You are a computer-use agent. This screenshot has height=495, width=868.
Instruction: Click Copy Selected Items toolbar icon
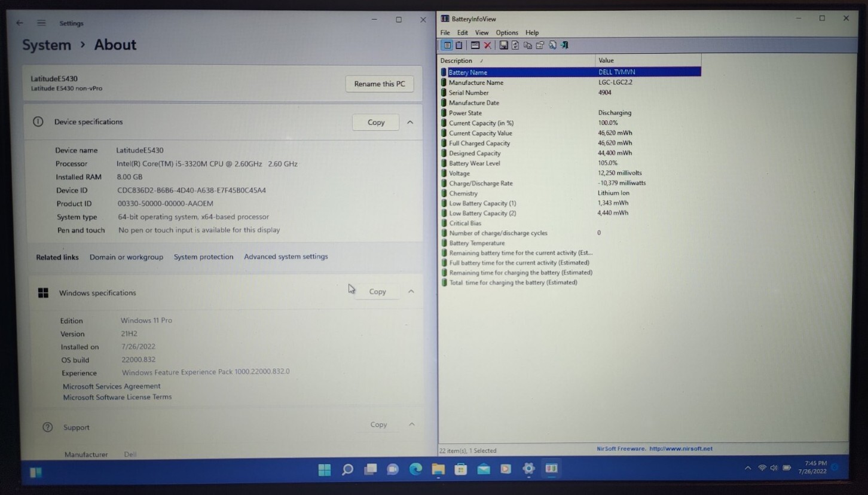[x=528, y=45]
